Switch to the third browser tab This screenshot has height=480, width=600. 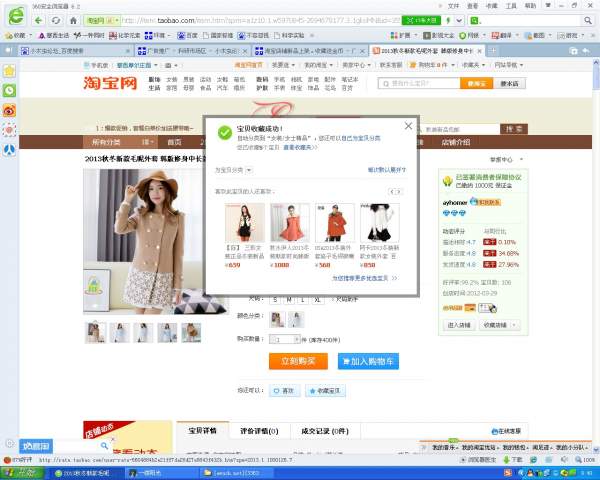[x=310, y=51]
